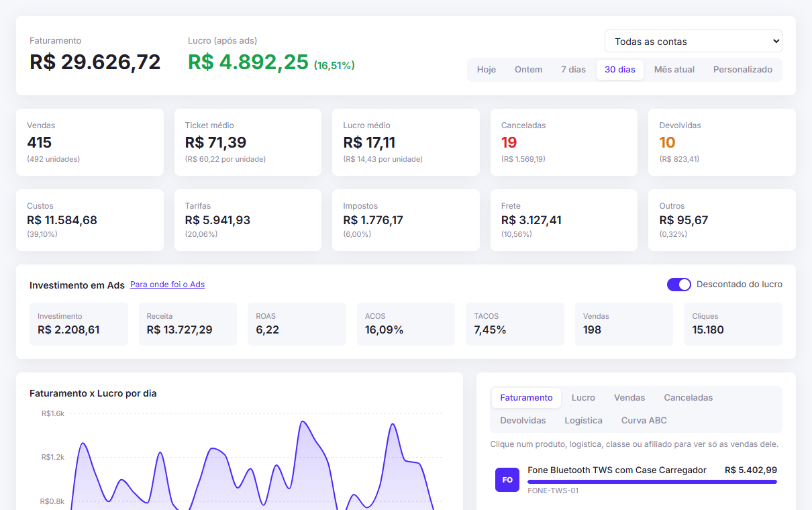Click the (R$ 1.569,19) cancelled amount
Screen dimensions: 812x510
click(523, 160)
